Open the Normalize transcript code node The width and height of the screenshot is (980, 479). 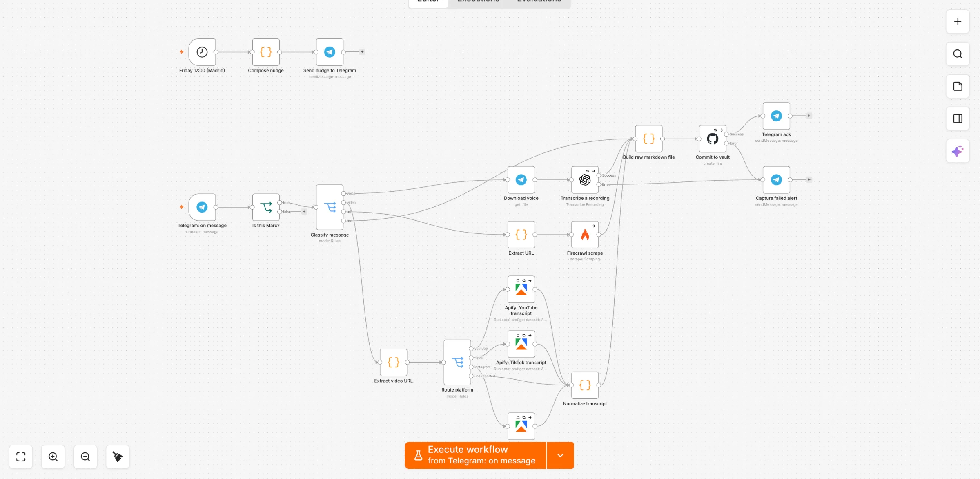pos(585,385)
